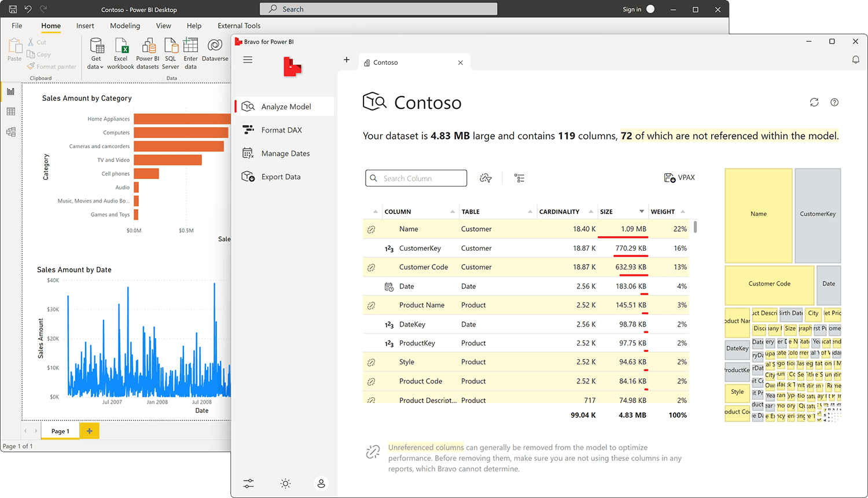Open the Help tab in Power BI
868x498 pixels.
click(194, 25)
